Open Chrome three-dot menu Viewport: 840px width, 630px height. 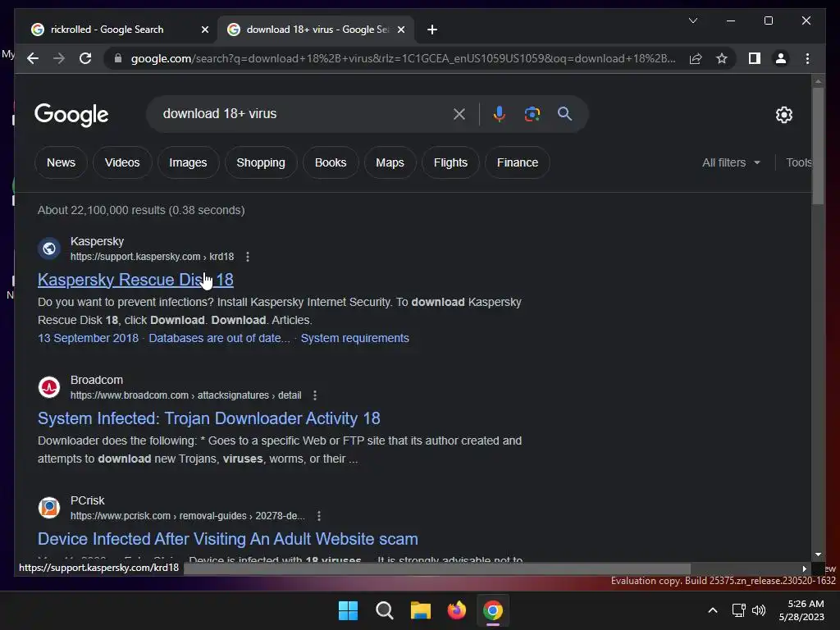tap(807, 58)
